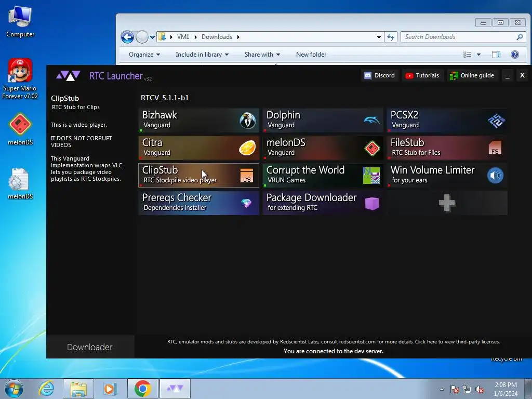Select the melonDS config file on desktop
532x399 pixels.
click(x=20, y=183)
